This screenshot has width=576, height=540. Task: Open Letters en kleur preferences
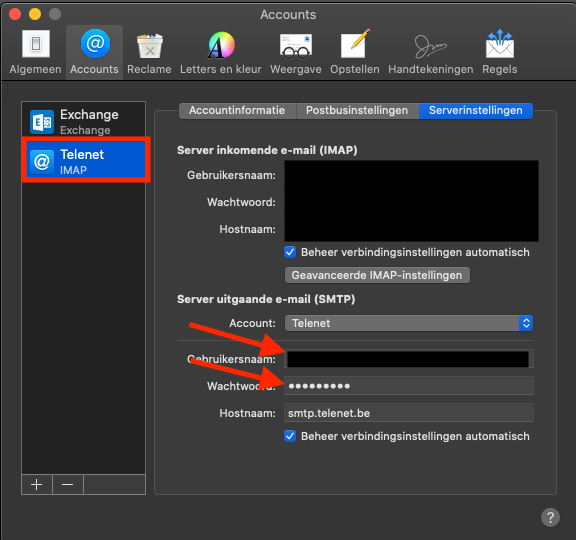point(221,53)
